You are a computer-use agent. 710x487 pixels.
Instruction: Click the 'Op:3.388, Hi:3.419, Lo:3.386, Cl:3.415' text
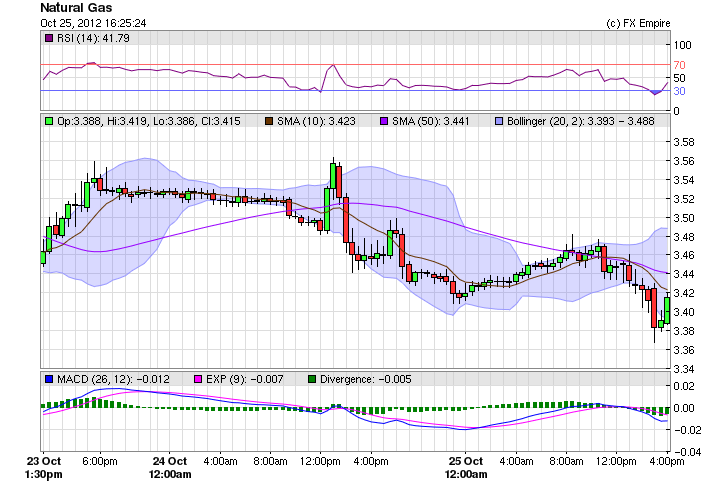[149, 121]
